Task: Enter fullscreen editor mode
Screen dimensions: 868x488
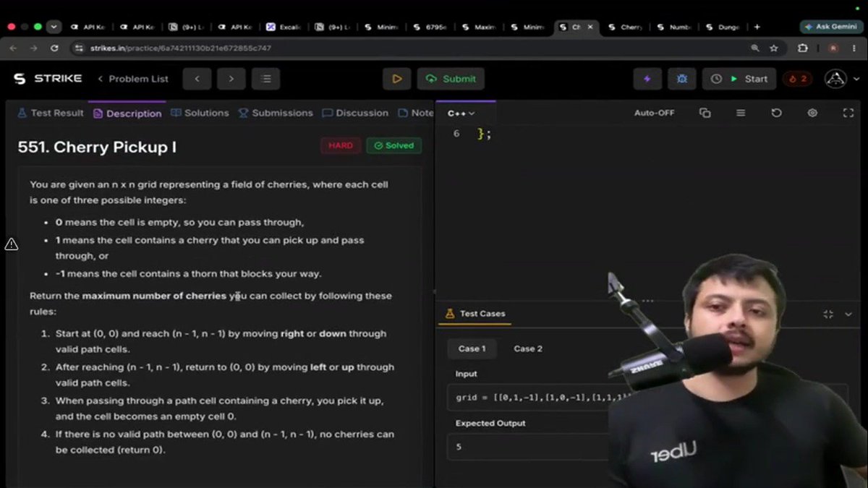Action: [848, 113]
